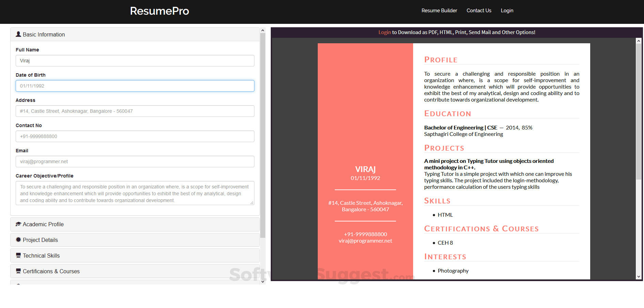
Task: Click Login in the top navigation bar
Action: pyautogui.click(x=507, y=11)
